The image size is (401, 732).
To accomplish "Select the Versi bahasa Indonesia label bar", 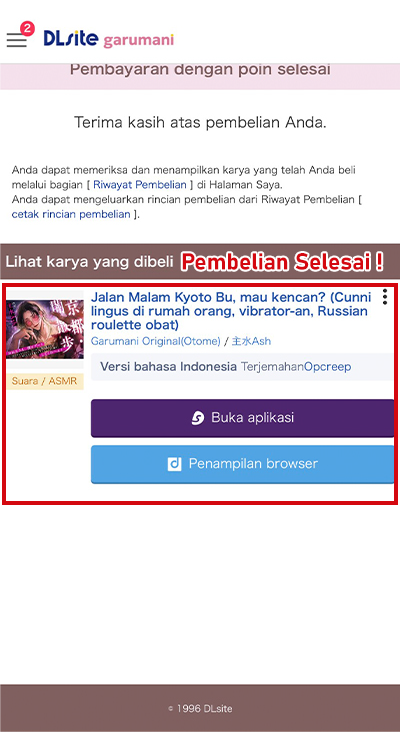I will click(243, 367).
